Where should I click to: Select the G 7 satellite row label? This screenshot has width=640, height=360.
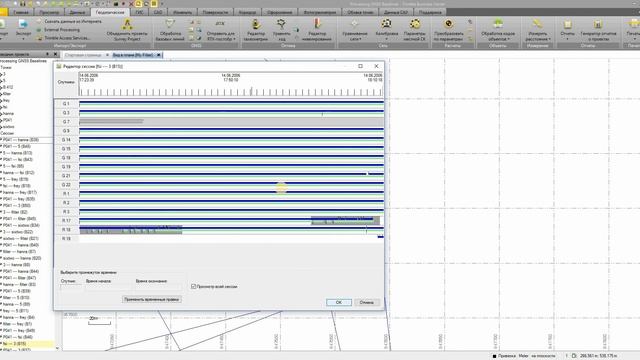coord(66,122)
